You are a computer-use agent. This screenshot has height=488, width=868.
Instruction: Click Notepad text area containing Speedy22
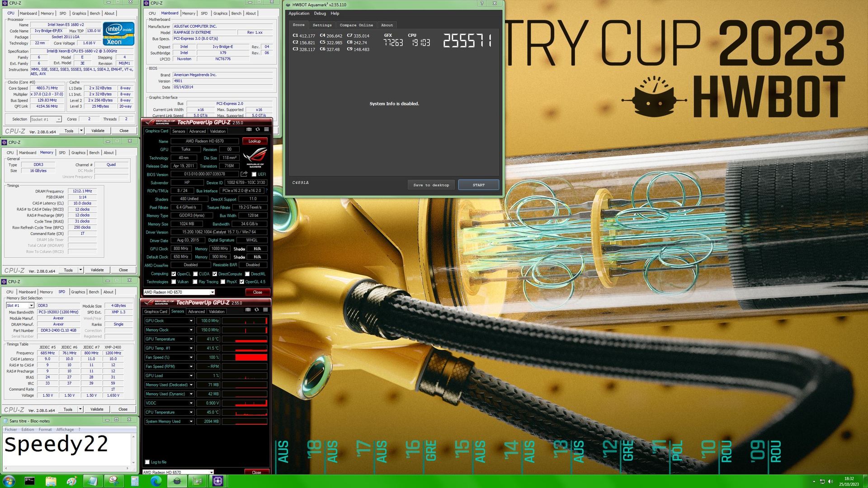(66, 449)
